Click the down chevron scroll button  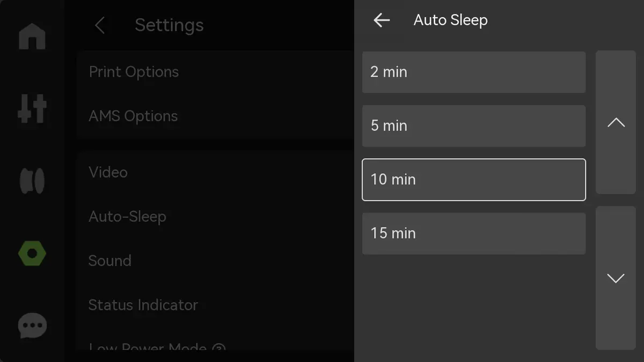[x=616, y=278]
